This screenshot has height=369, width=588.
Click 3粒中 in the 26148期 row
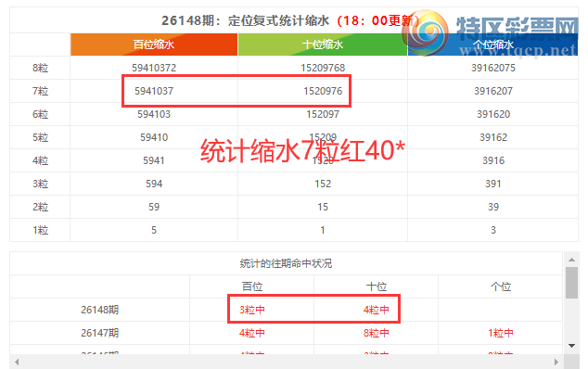[x=252, y=310]
